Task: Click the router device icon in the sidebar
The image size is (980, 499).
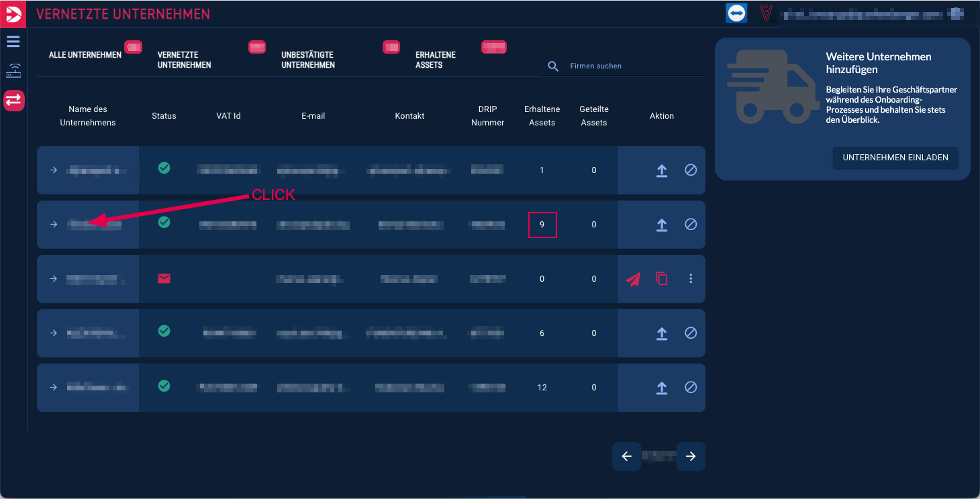Action: [x=13, y=70]
